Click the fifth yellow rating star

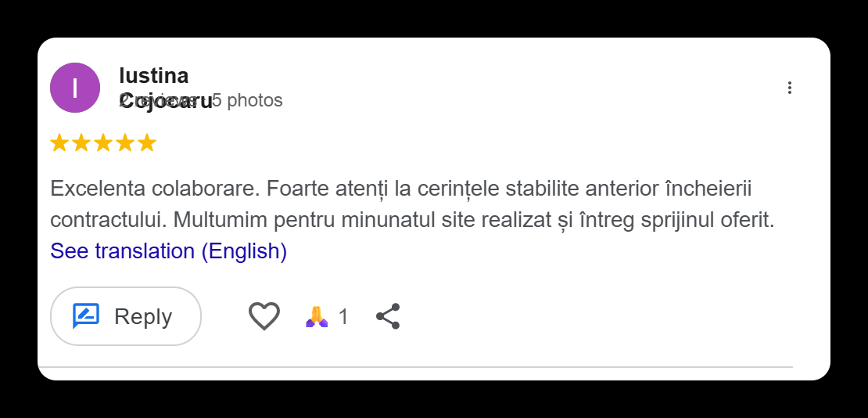147,143
